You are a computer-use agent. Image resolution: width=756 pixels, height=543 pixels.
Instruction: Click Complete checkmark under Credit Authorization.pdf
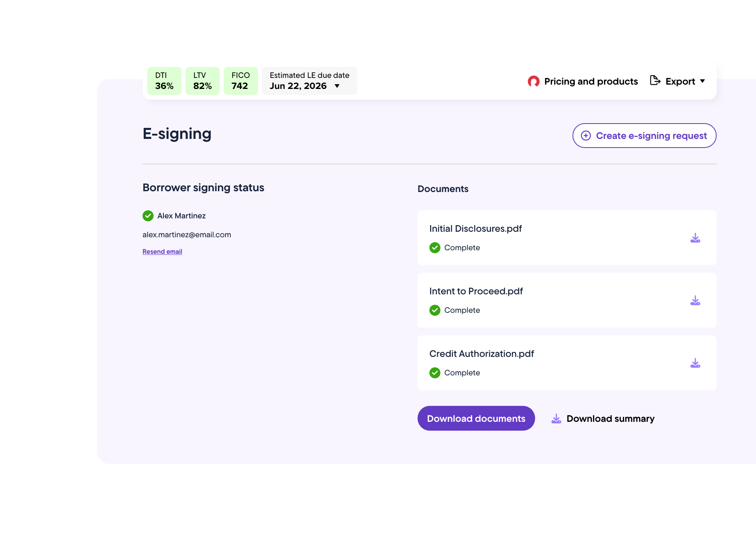435,373
